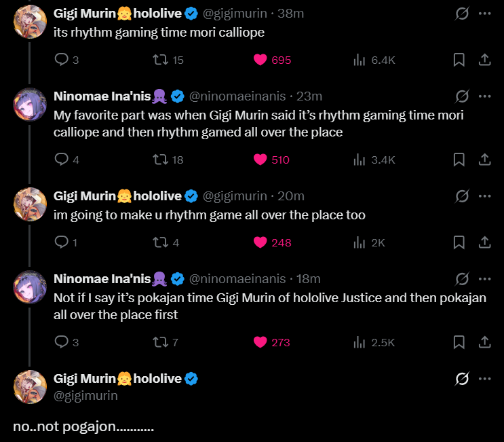Open Ninomae Ina'nis avatar on 18m tweet
Screen dimensions: 504x442
click(x=30, y=287)
